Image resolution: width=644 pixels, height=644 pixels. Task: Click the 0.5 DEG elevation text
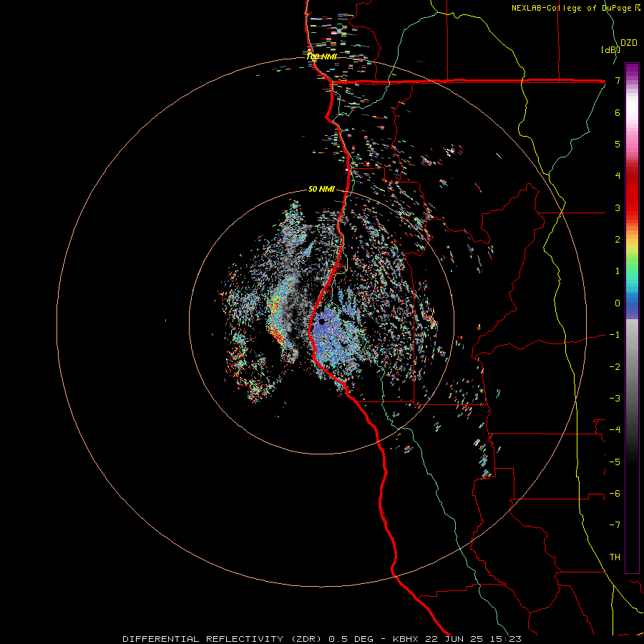351,639
